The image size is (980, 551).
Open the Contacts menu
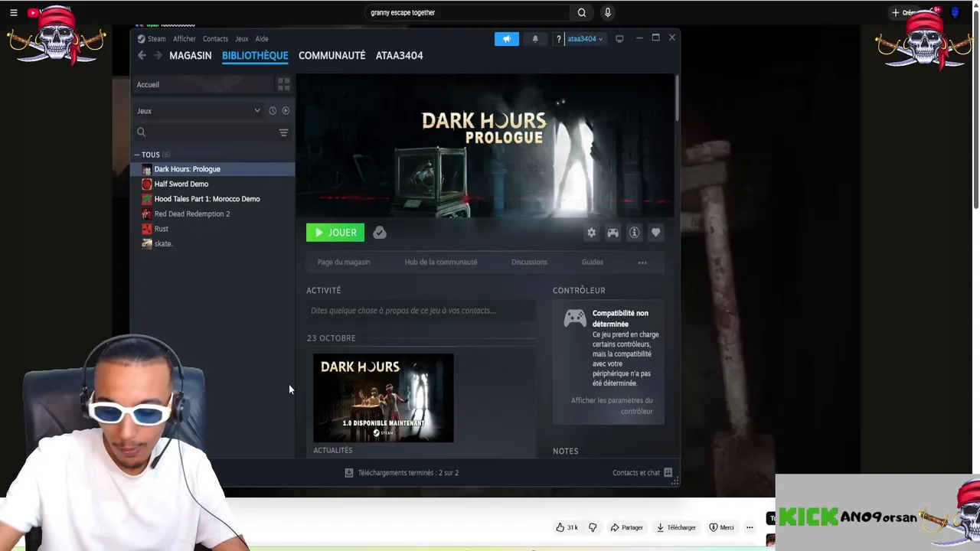pos(215,38)
